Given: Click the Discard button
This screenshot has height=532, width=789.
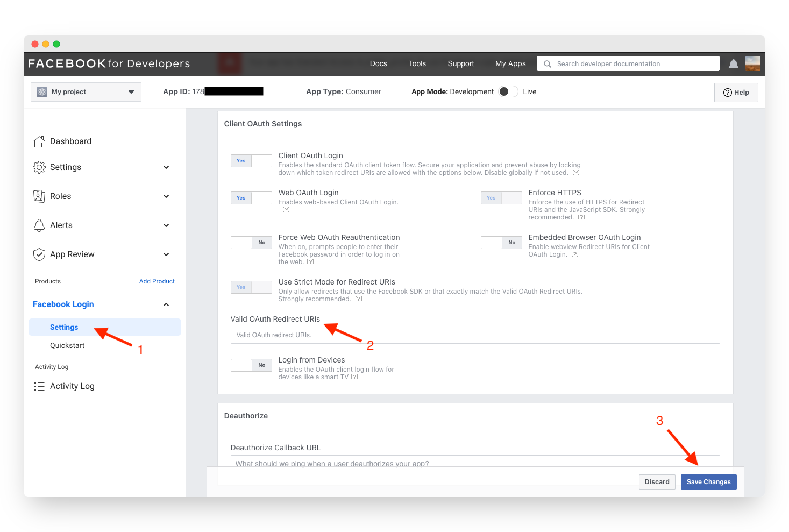Looking at the screenshot, I should coord(657,482).
